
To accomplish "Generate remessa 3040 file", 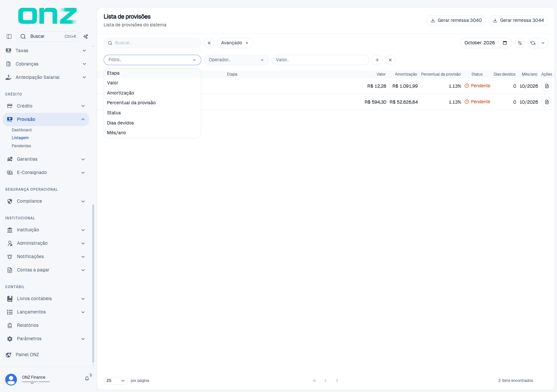I will (x=456, y=20).
